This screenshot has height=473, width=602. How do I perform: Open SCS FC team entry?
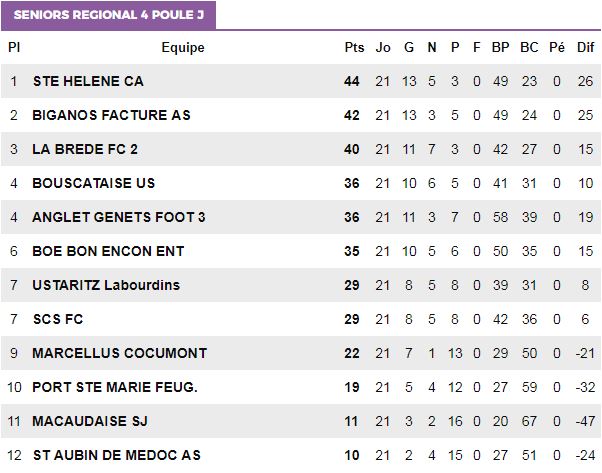point(58,319)
